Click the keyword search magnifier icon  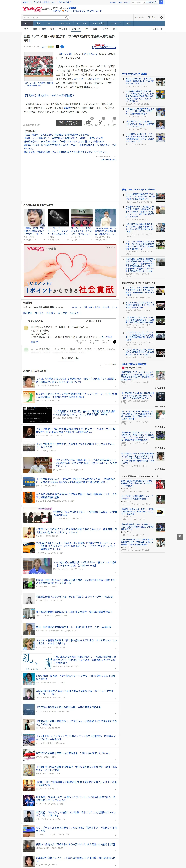(x=66, y=18)
